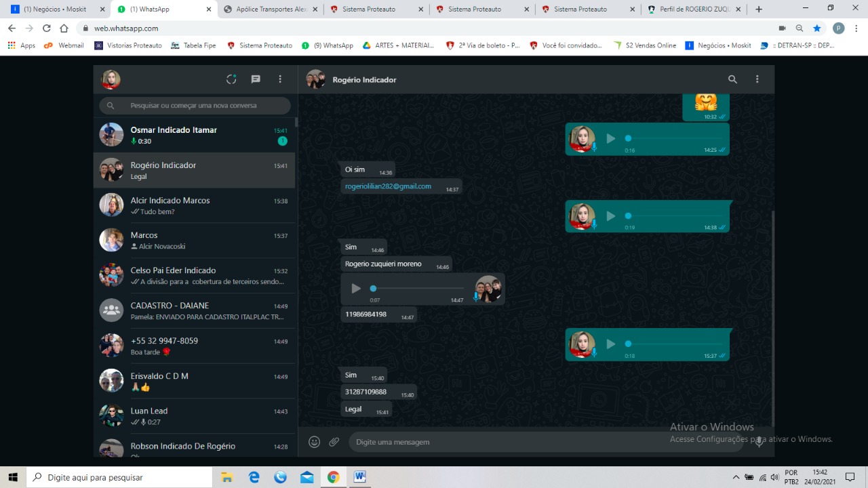
Task: Click the attachment paperclip icon
Action: tap(334, 442)
